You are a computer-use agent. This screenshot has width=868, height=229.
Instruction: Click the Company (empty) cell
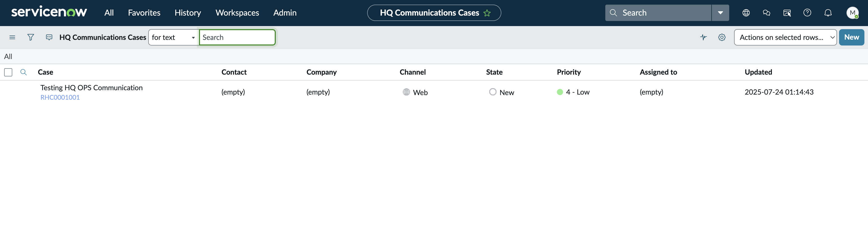tap(318, 92)
